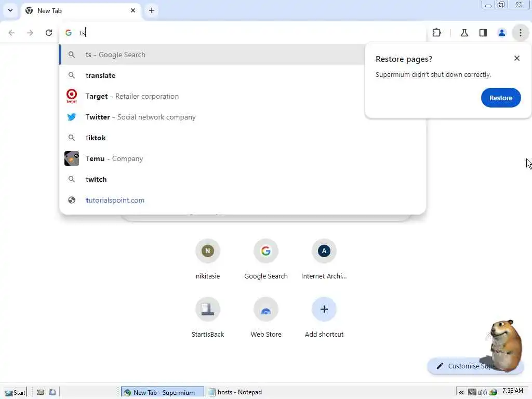
Task: Choose the 'translate' suggestion
Action: tap(212, 75)
